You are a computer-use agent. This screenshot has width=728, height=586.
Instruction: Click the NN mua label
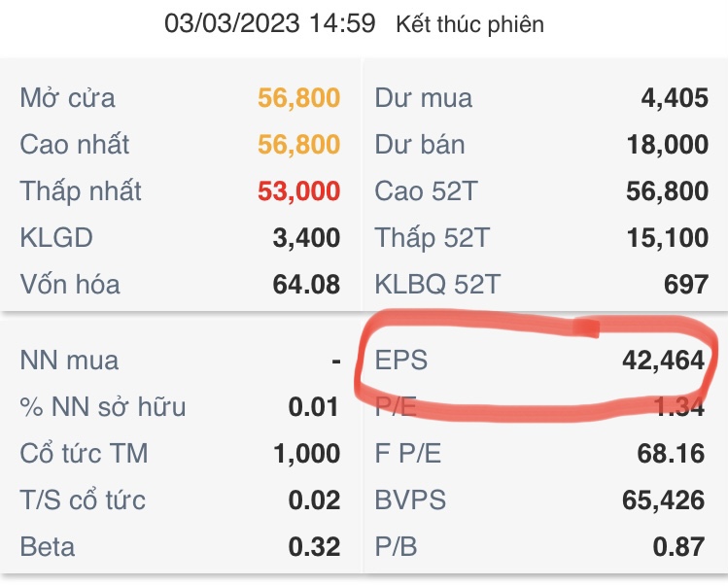click(69, 361)
